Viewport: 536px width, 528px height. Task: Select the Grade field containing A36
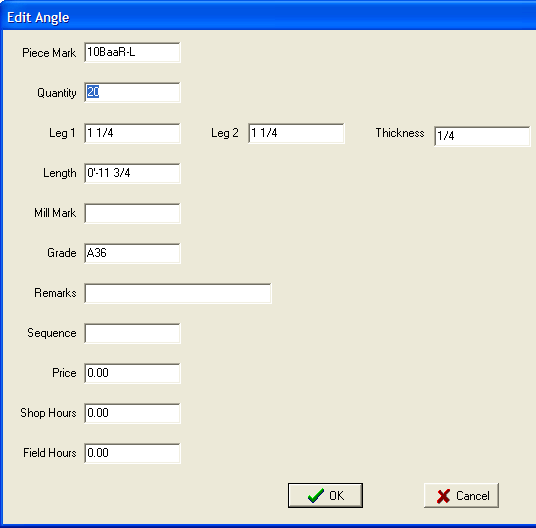[x=132, y=253]
